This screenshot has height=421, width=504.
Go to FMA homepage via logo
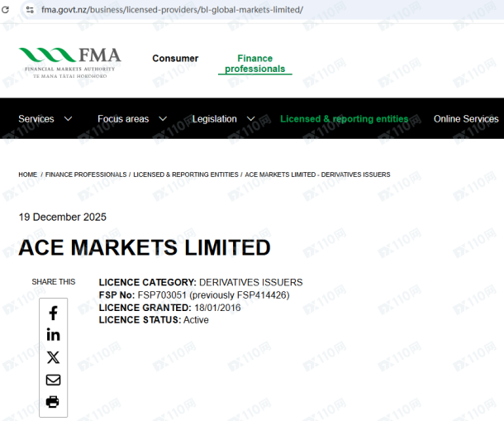click(69, 63)
